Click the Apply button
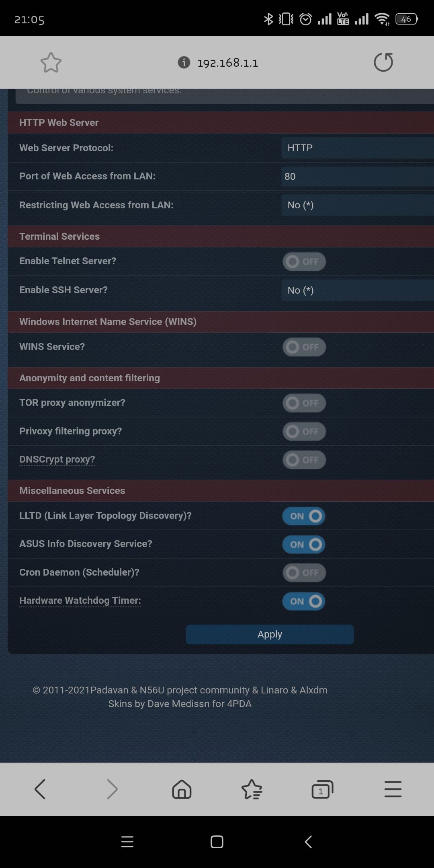This screenshot has height=868, width=434. (270, 634)
